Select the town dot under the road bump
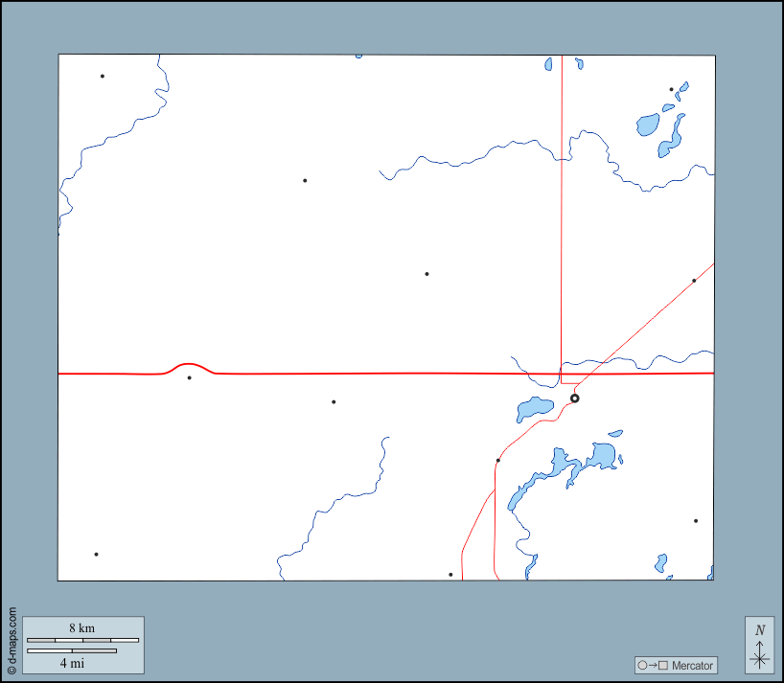The image size is (784, 683). [189, 377]
